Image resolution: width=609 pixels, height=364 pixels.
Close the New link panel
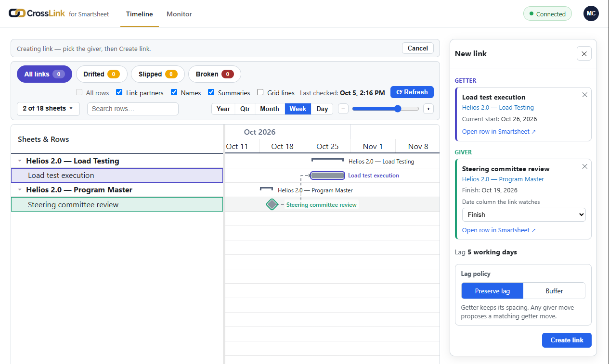point(584,54)
